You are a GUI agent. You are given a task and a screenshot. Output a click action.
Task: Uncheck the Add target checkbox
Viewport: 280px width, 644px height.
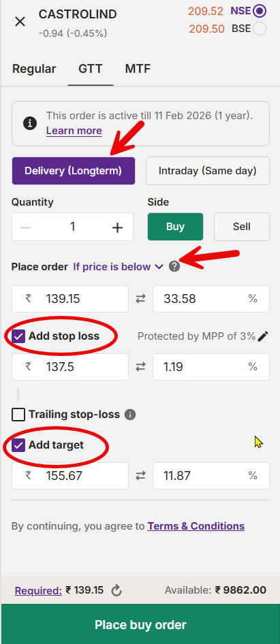pyautogui.click(x=18, y=445)
